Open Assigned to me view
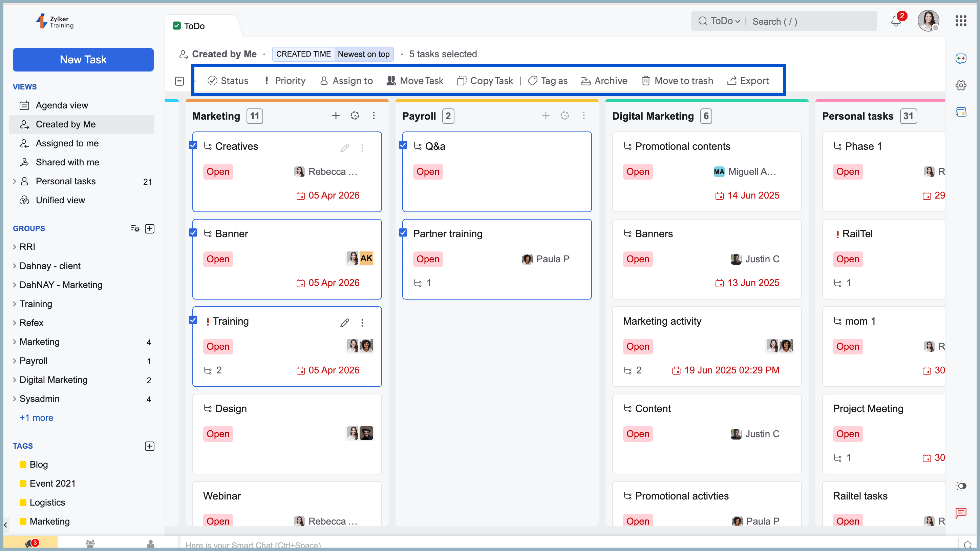The image size is (980, 551). 81,143
